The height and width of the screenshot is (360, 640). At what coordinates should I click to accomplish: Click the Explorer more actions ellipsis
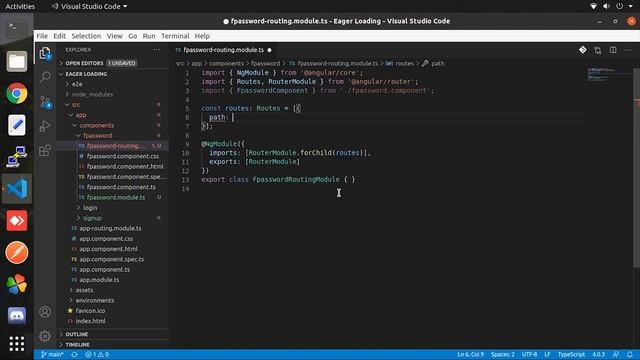point(156,50)
